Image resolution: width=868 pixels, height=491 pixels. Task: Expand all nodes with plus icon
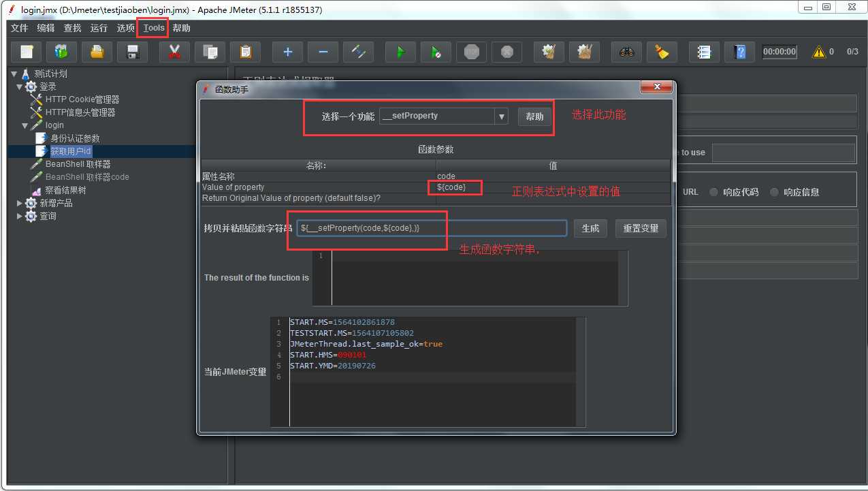pos(288,52)
